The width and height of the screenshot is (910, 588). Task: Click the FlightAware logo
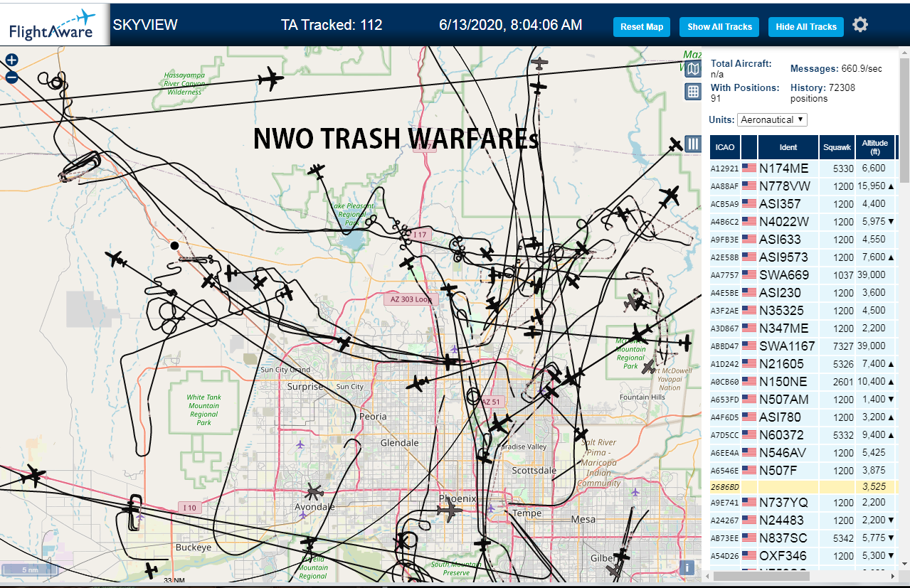click(54, 25)
